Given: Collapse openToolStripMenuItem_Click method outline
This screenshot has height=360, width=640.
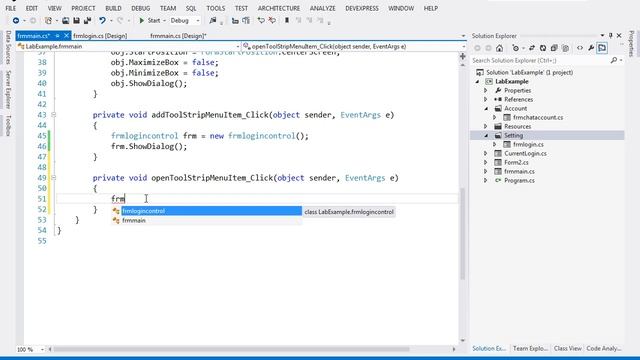Looking at the screenshot, I should (53, 178).
